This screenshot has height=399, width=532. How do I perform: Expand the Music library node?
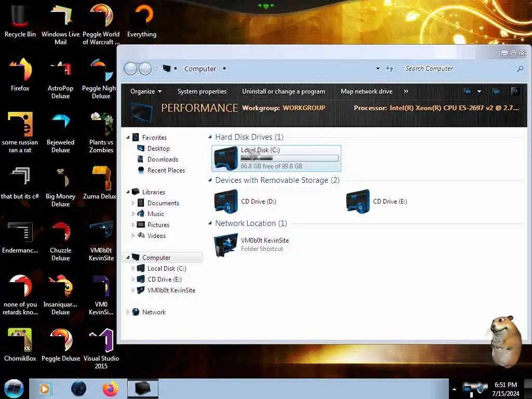tap(133, 214)
